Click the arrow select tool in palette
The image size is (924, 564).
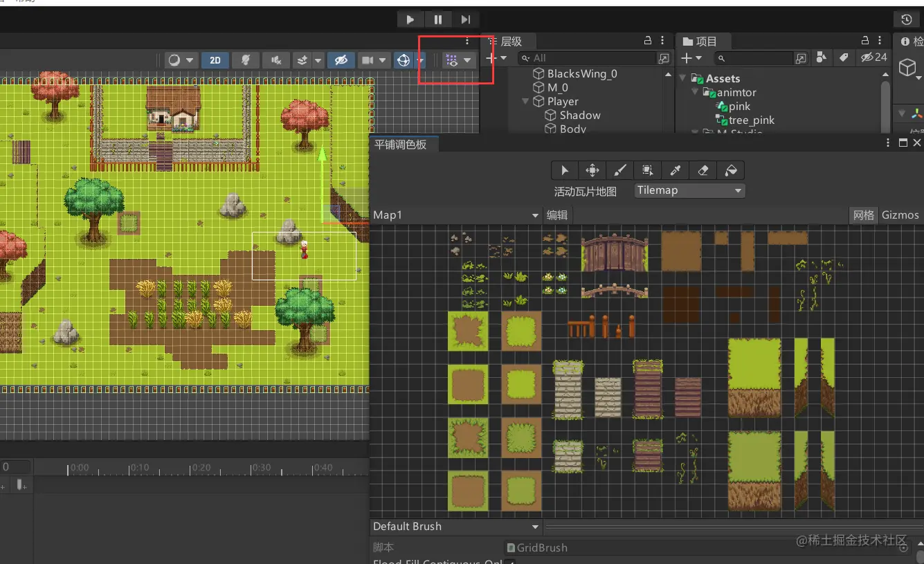click(x=565, y=170)
